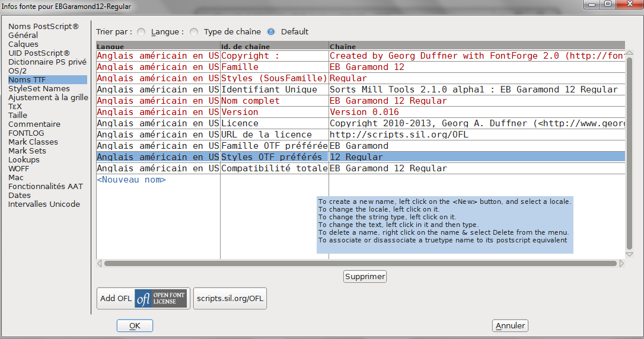The width and height of the screenshot is (644, 339).
Task: Click the Supprimer button
Action: (365, 277)
